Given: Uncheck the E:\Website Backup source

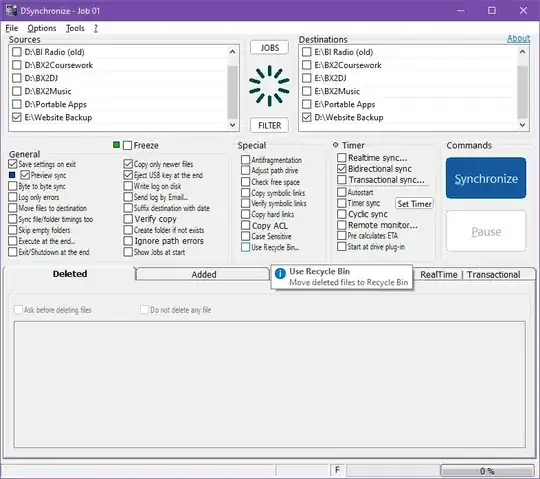Looking at the screenshot, I should tap(17, 117).
